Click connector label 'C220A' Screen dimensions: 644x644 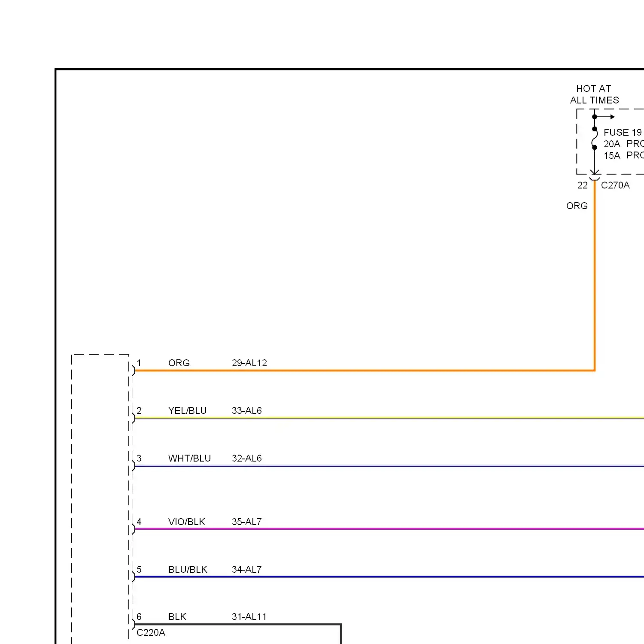point(151,632)
